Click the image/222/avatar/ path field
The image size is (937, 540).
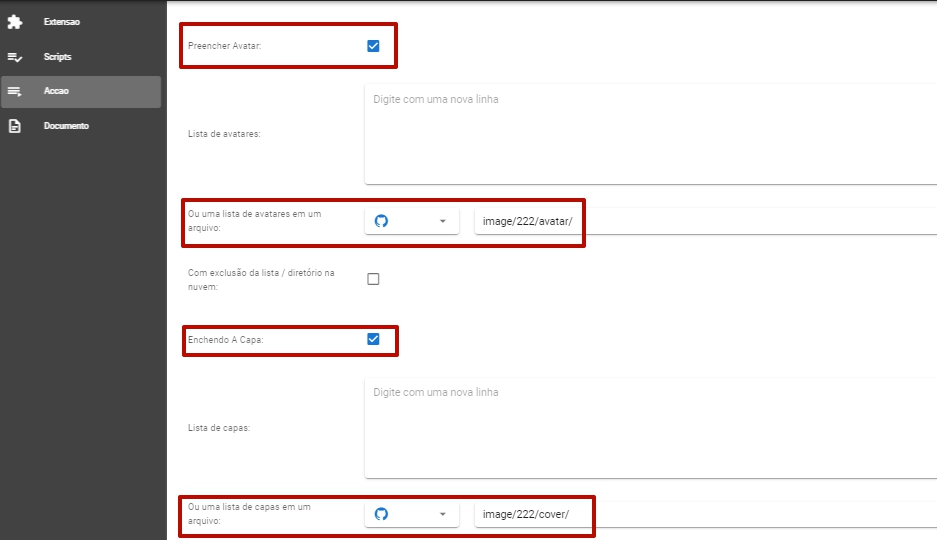tap(706, 221)
